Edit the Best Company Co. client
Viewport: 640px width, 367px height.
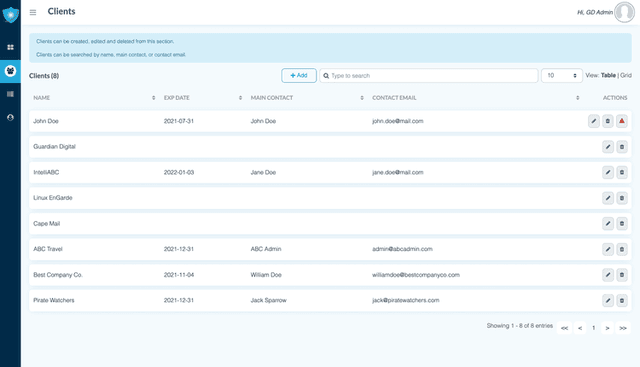tap(608, 275)
